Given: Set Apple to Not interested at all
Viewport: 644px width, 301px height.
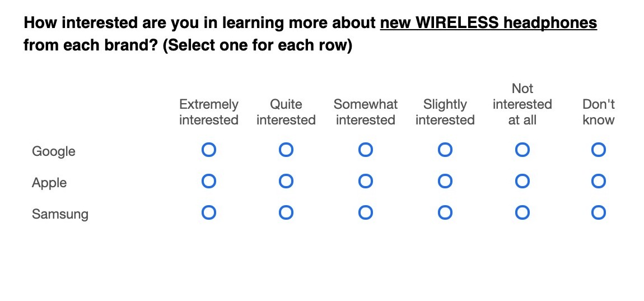Looking at the screenshot, I should point(522,182).
